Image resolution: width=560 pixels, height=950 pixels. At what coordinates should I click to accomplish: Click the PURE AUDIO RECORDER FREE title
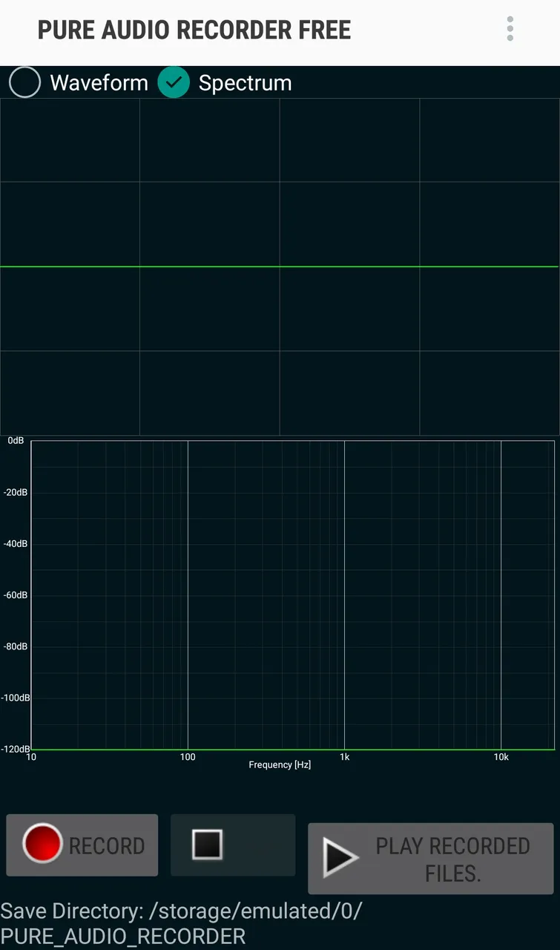194,30
